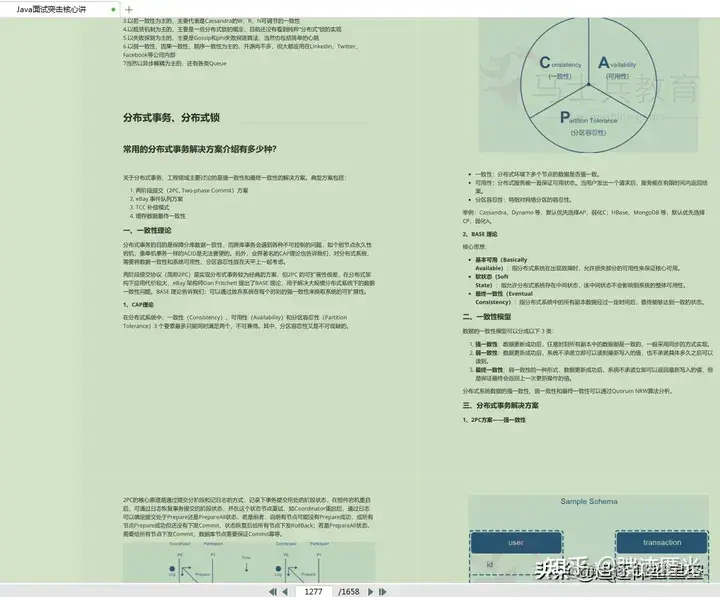
Task: Click the Sample Schema diagram title
Action: pyautogui.click(x=589, y=501)
